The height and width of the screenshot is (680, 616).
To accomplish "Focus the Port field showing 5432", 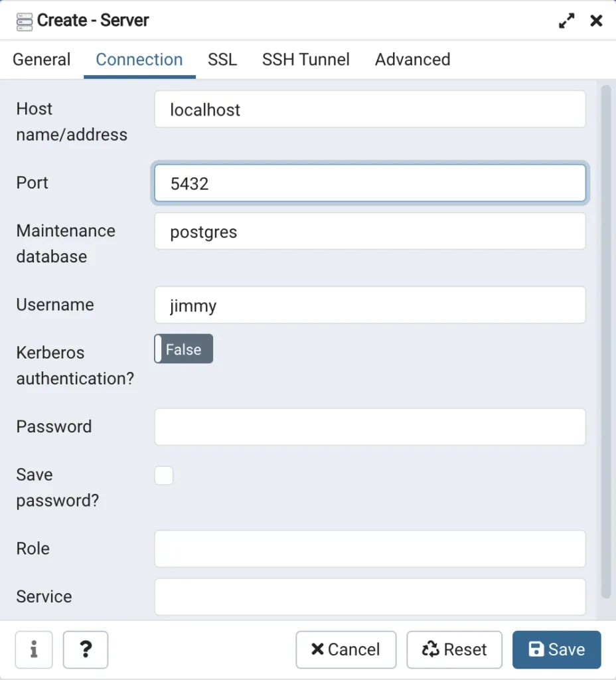I will 370,183.
